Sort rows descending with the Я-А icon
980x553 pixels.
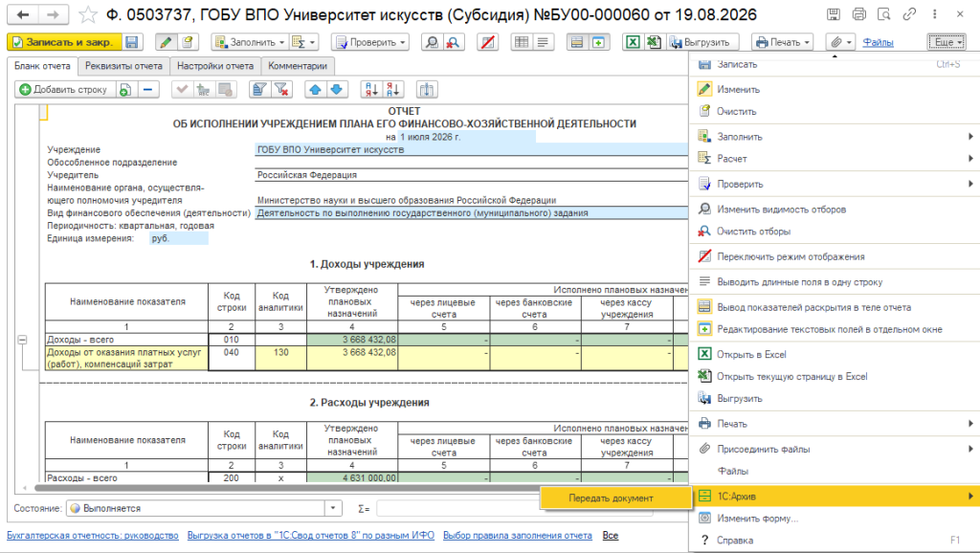pos(393,90)
